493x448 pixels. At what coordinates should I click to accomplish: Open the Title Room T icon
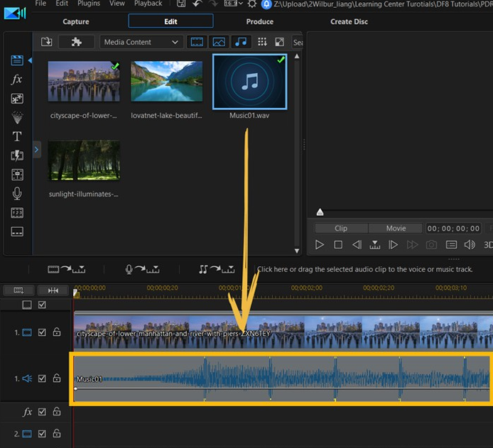pyautogui.click(x=17, y=136)
